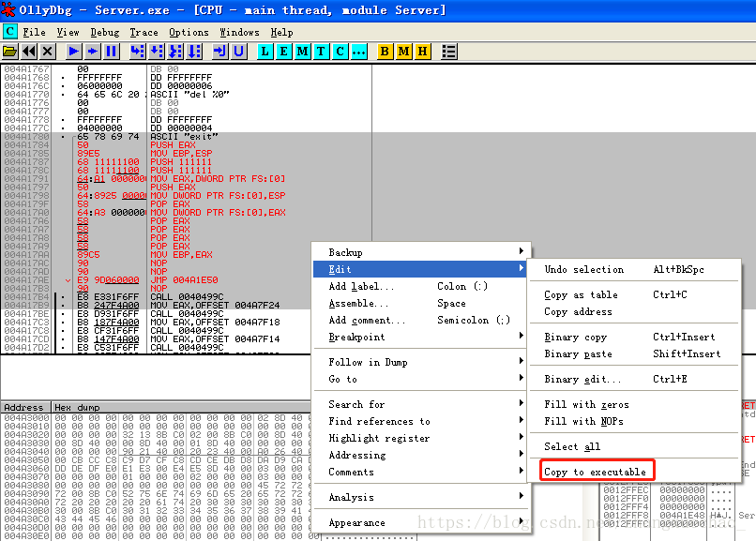Click the Step into icon

tap(137, 51)
